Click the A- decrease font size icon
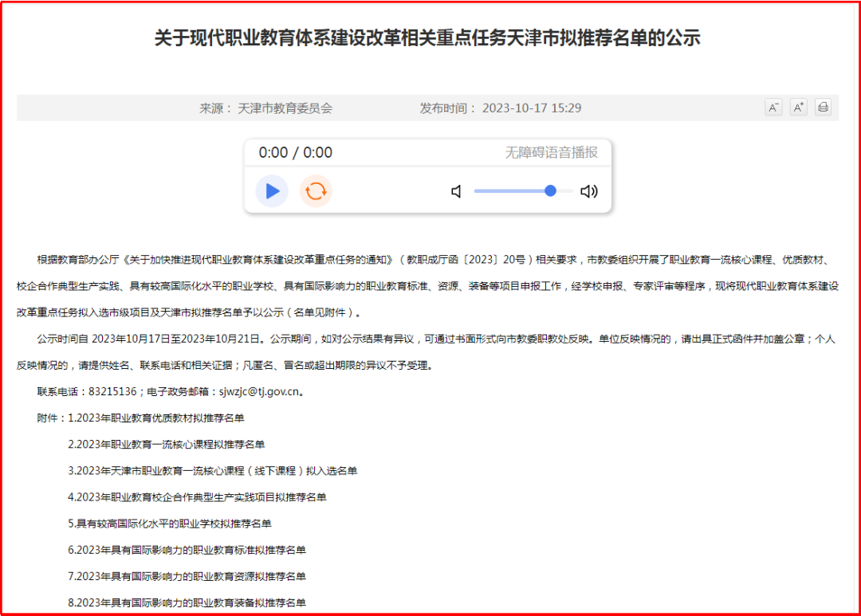The image size is (861, 616). click(x=773, y=108)
